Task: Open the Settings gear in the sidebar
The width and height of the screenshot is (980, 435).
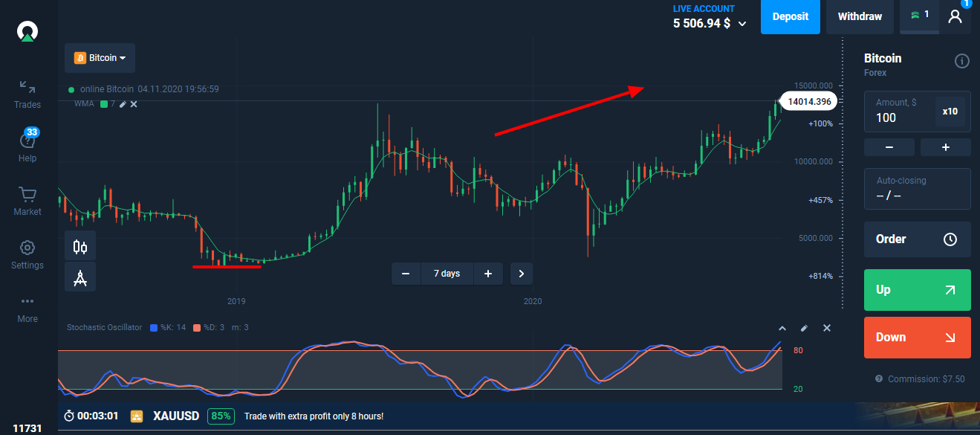Action: [27, 248]
